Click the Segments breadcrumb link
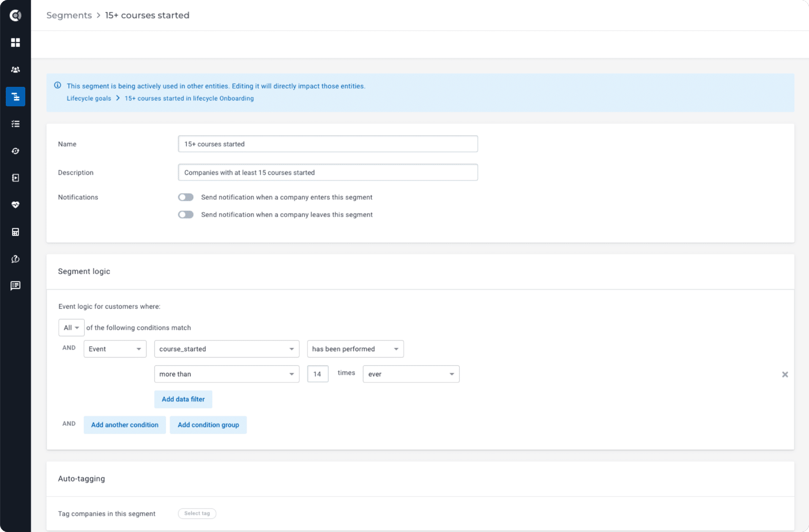Viewport: 809px width, 532px height. tap(69, 15)
